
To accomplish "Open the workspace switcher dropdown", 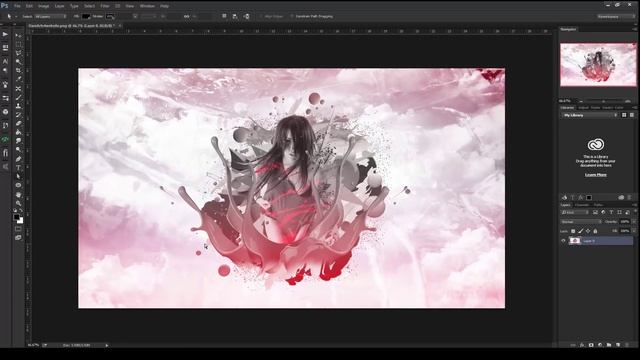I will click(616, 16).
